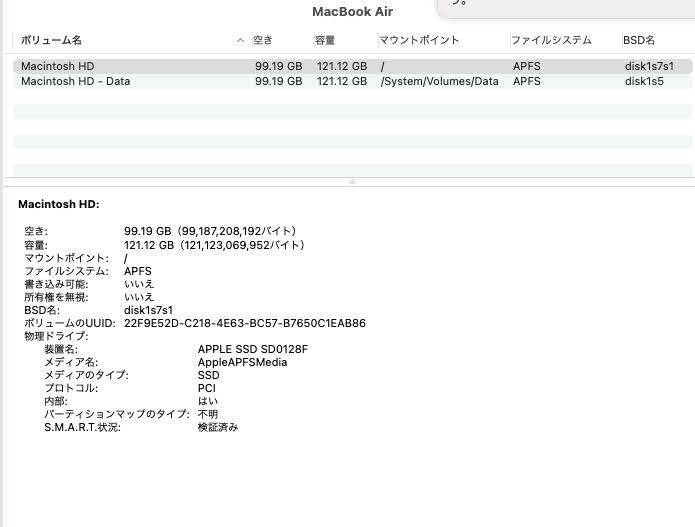
Task: Click the MacBook Air window title
Action: [352, 12]
